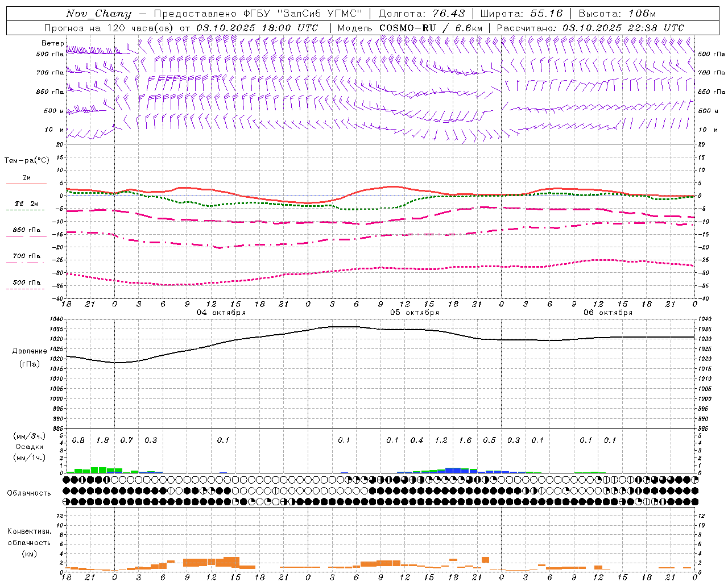Screen dimensions: 728x582
Task: Click the 10 м level label at left of wind panel
Action: click(55, 130)
